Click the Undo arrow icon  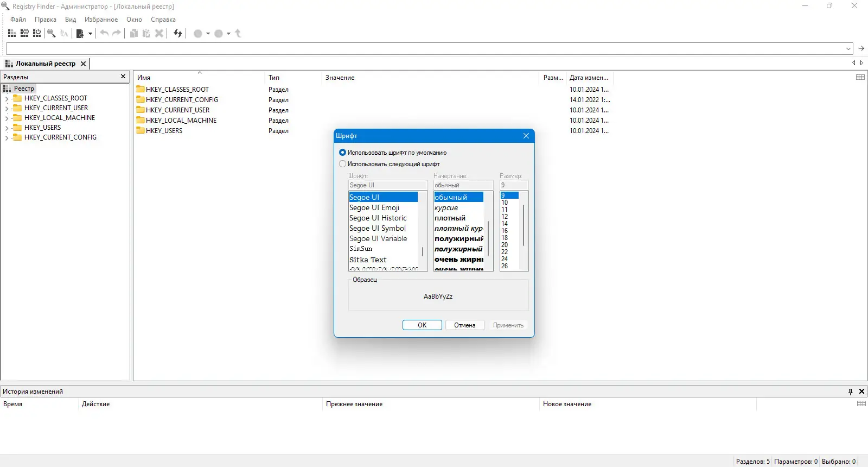tap(104, 34)
